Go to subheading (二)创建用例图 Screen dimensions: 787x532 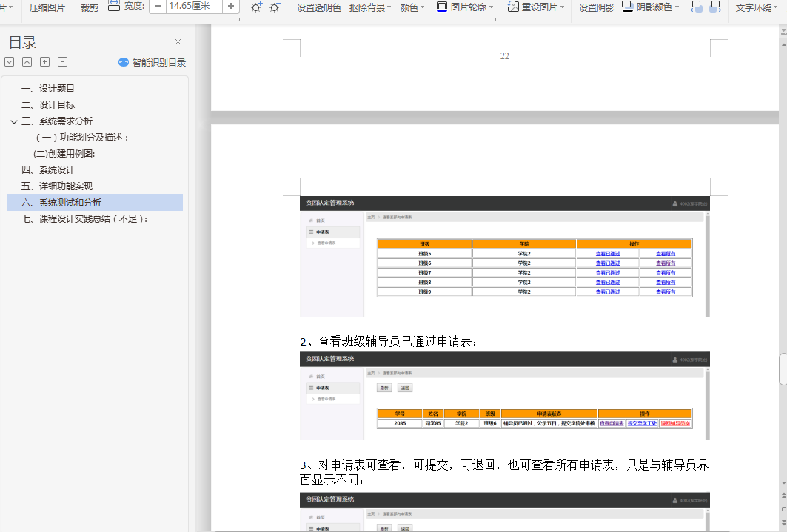pos(64,154)
